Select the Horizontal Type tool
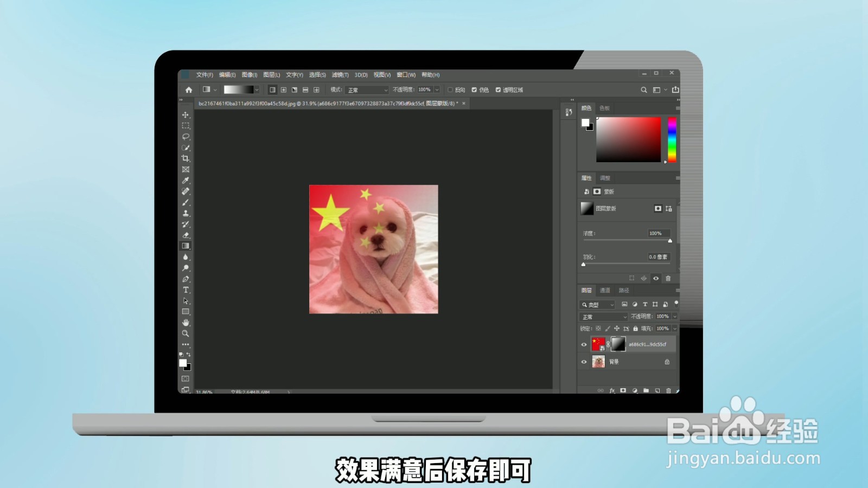The width and height of the screenshot is (868, 488). [x=186, y=290]
